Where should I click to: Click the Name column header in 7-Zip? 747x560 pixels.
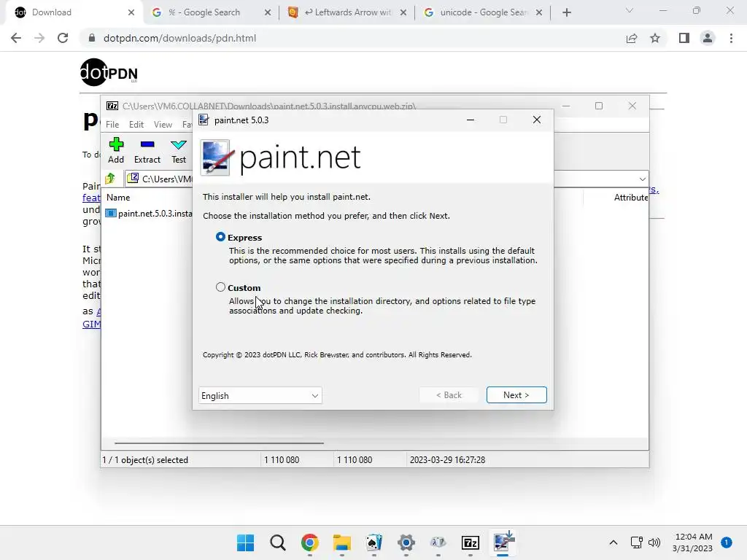pos(118,197)
